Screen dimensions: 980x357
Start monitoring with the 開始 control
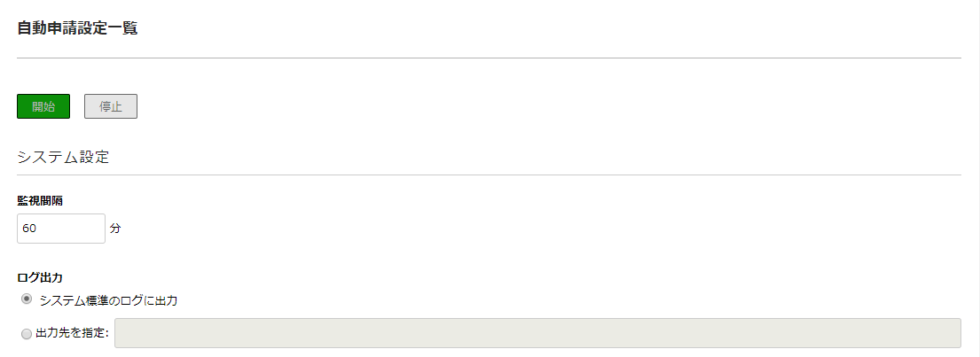(x=43, y=106)
